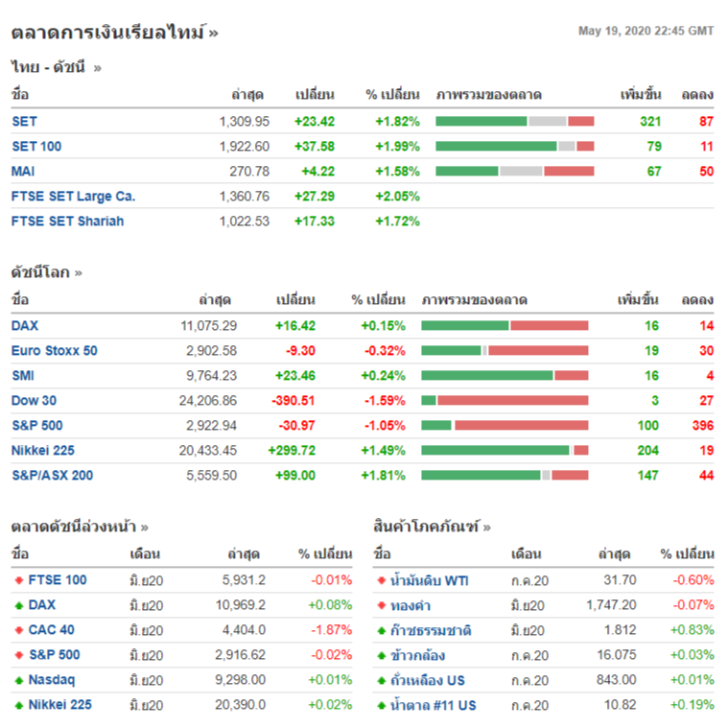Image resolution: width=728 pixels, height=728 pixels.
Task: Open the สินค้าโภคภัณฑ์ section heading
Action: pyautogui.click(x=432, y=526)
